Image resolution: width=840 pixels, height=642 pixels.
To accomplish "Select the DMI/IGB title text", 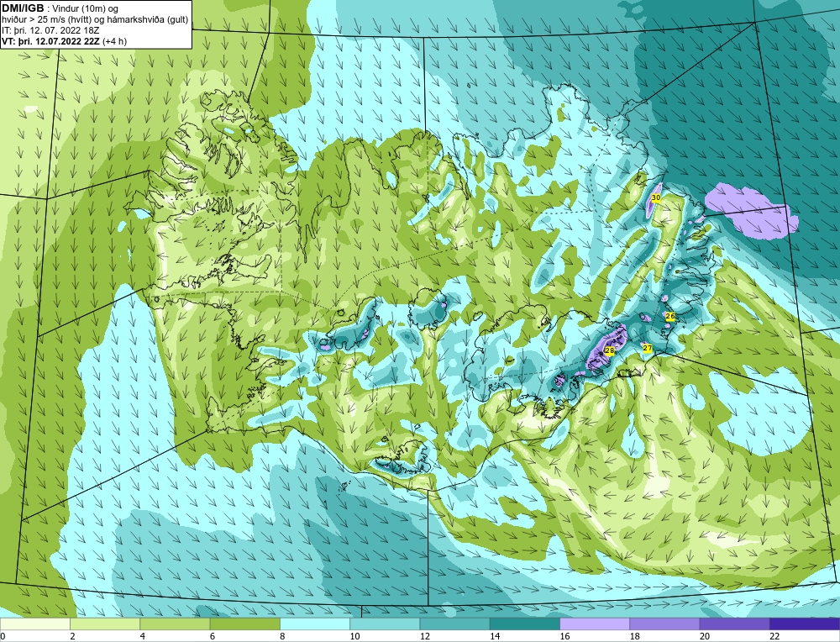I will tap(23, 8).
